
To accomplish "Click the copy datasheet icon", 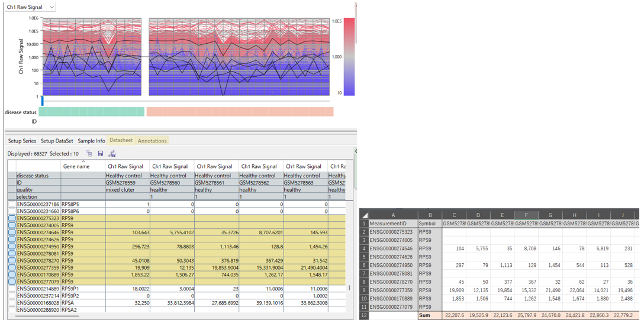I will click(x=89, y=153).
